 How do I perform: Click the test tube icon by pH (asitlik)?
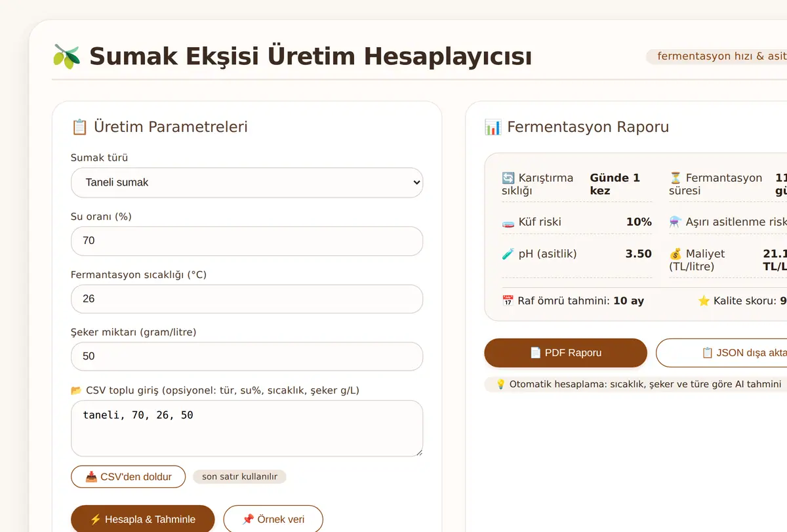(508, 253)
